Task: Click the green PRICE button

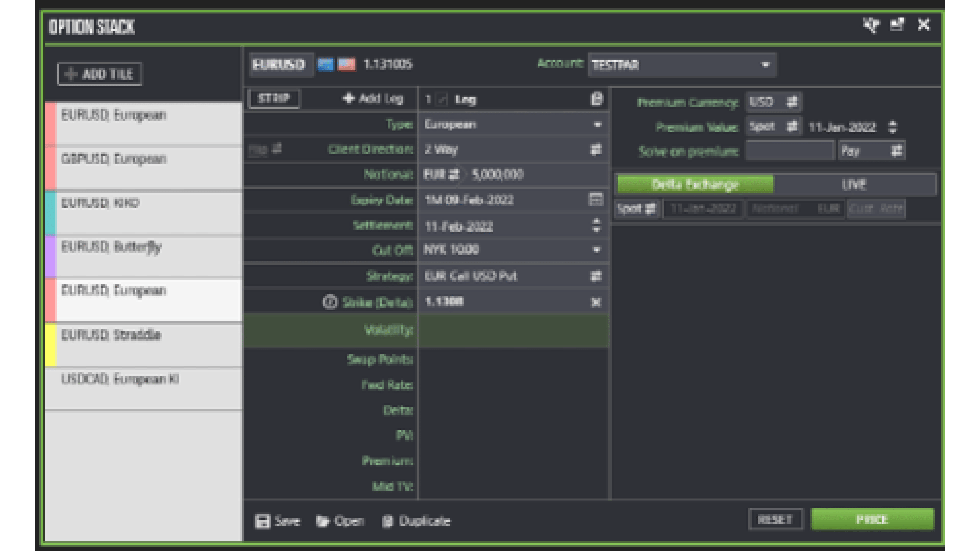Action: click(x=873, y=519)
